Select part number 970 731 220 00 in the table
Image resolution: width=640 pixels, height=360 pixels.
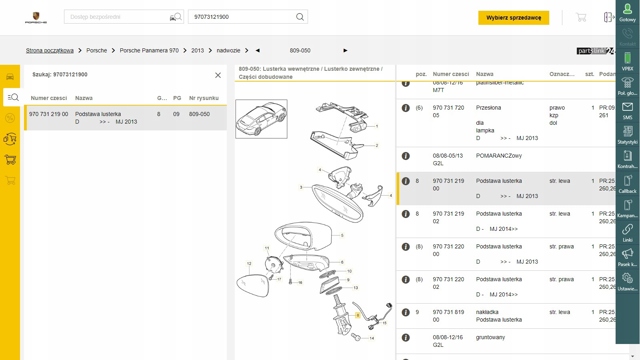(448, 250)
